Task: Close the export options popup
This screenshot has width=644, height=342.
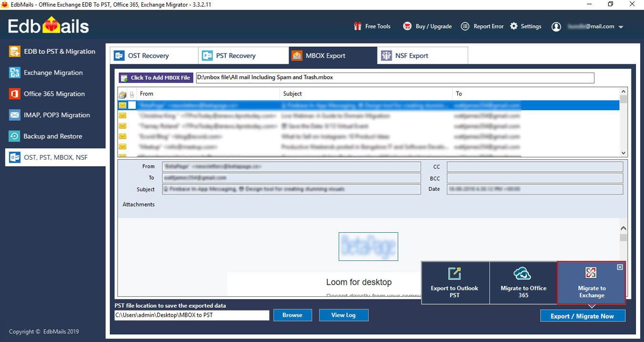Action: (620, 267)
